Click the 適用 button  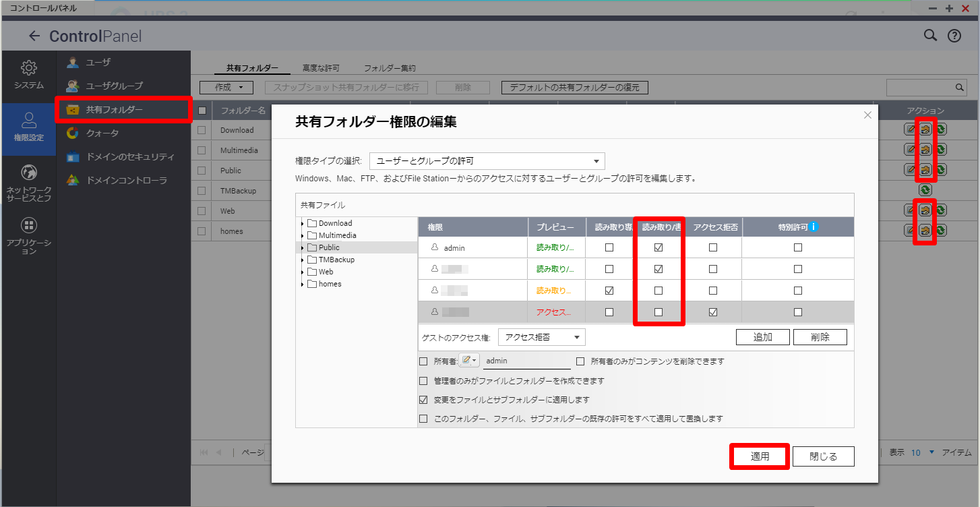tap(760, 456)
